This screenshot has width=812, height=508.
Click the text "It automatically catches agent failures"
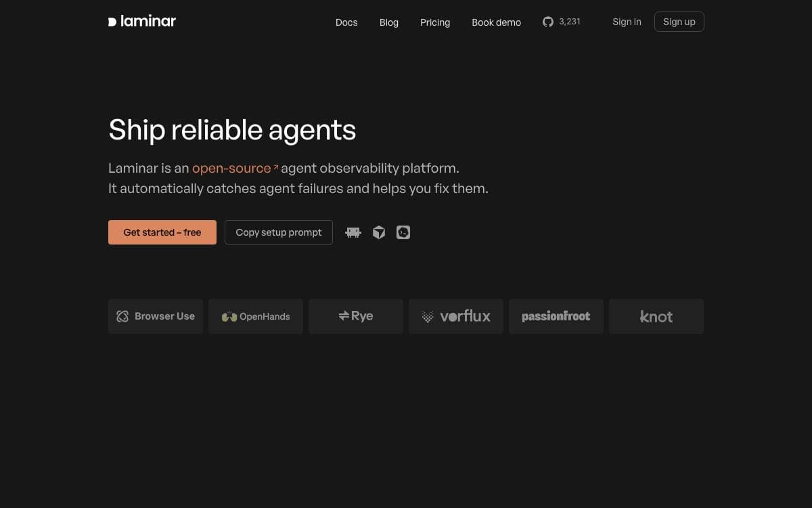tap(226, 188)
